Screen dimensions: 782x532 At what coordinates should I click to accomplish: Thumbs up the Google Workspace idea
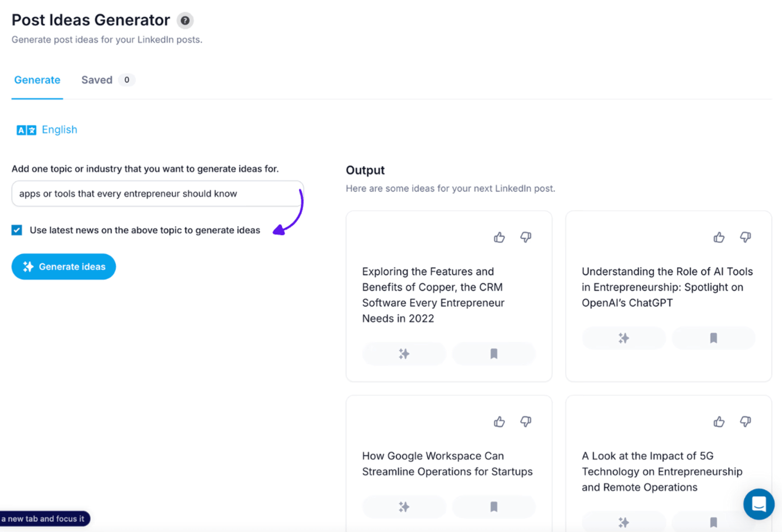(x=499, y=422)
